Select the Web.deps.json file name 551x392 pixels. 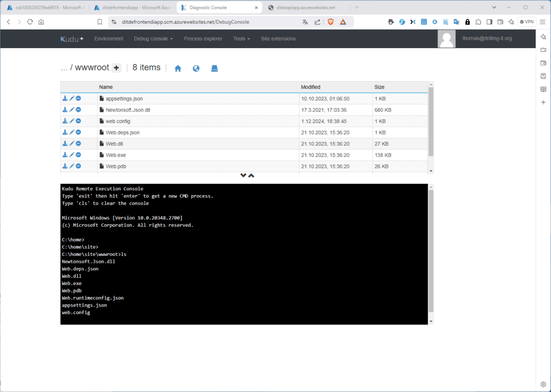point(123,132)
